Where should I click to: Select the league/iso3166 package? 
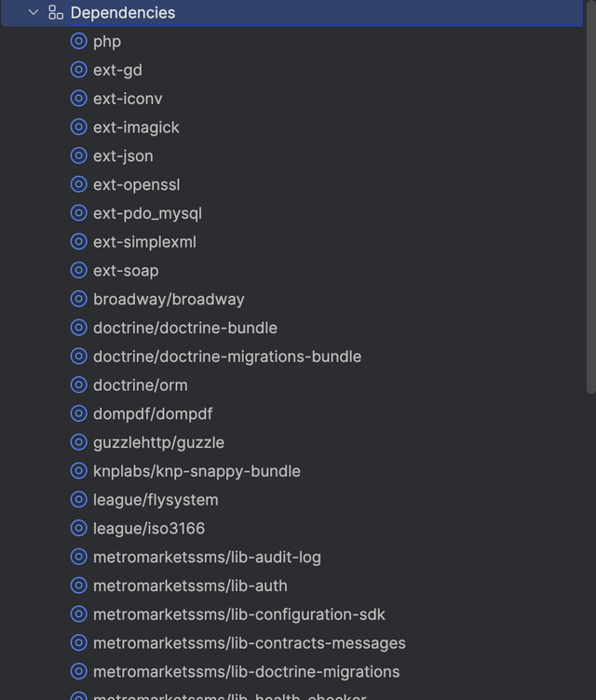tap(149, 529)
